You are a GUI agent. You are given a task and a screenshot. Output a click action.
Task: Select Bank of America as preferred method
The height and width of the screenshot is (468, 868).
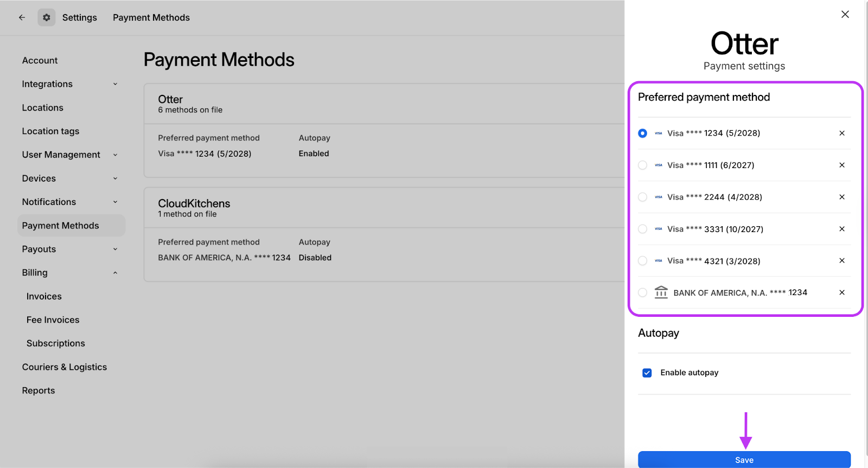click(x=642, y=292)
